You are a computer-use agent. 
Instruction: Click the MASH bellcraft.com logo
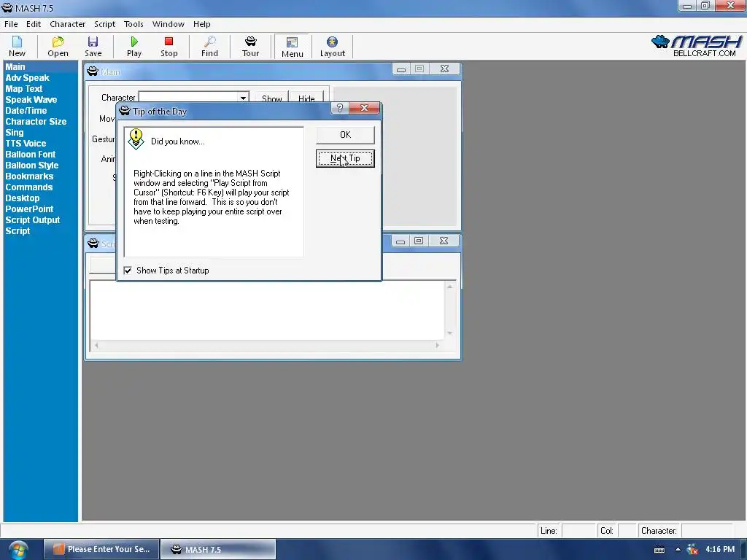point(697,46)
